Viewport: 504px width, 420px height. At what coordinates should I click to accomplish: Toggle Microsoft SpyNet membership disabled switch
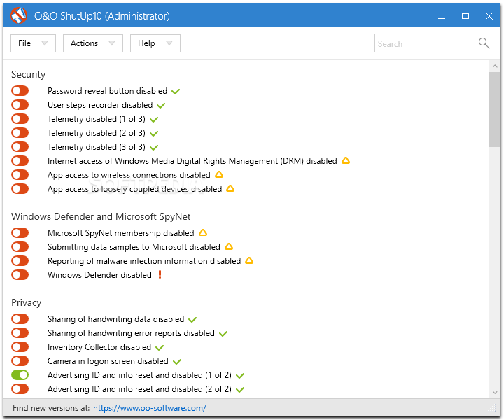point(20,232)
